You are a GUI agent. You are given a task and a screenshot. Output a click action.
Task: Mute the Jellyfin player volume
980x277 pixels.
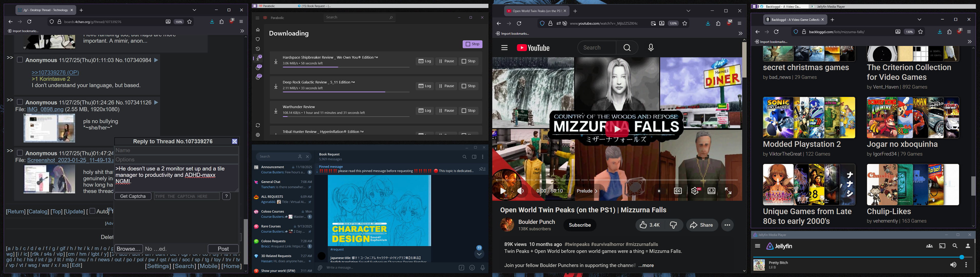(953, 265)
